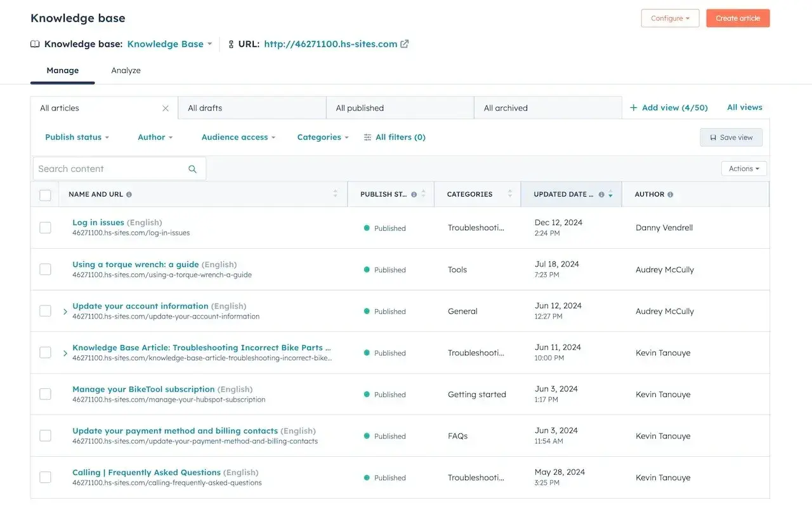Open the site URL via the external link icon
The image size is (812, 519).
pos(405,44)
